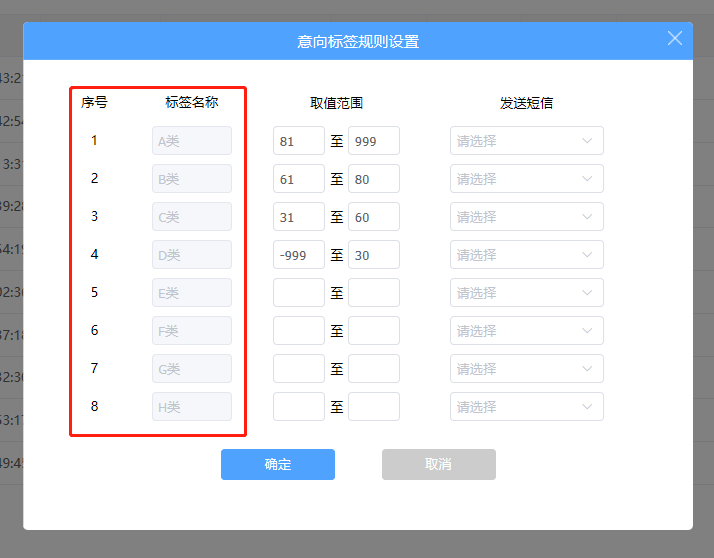Open the 发送短信 dropdown for row 1
The width and height of the screenshot is (714, 558).
pos(526,141)
